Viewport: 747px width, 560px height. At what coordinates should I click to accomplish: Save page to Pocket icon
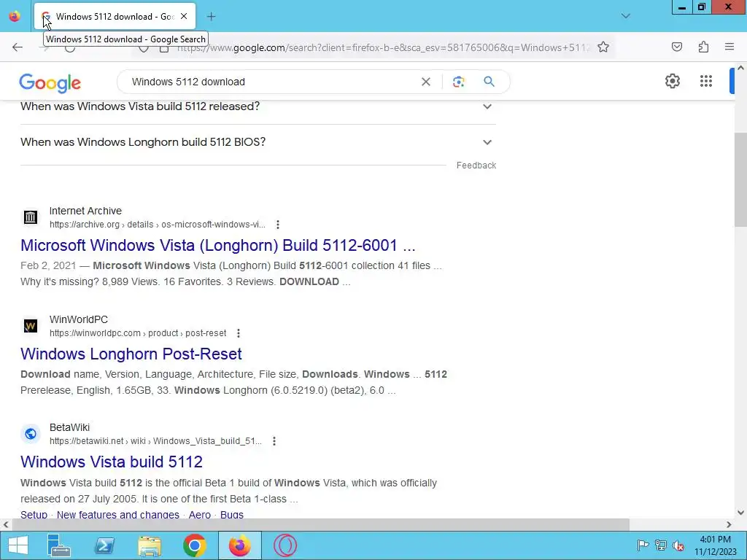(676, 47)
